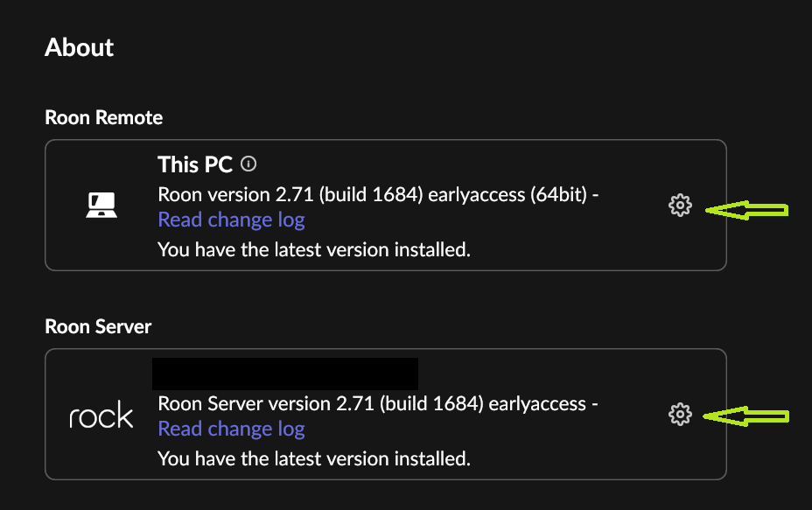Open the gear settings for Roon Server
Image resolution: width=812 pixels, height=510 pixels.
680,415
